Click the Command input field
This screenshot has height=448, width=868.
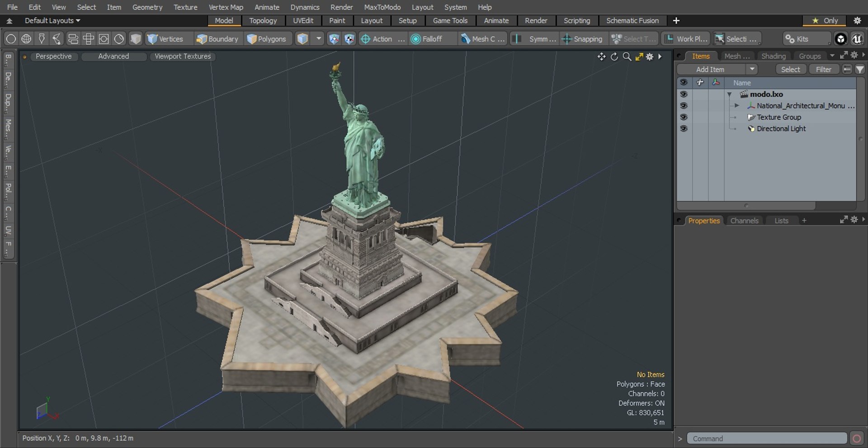click(767, 439)
